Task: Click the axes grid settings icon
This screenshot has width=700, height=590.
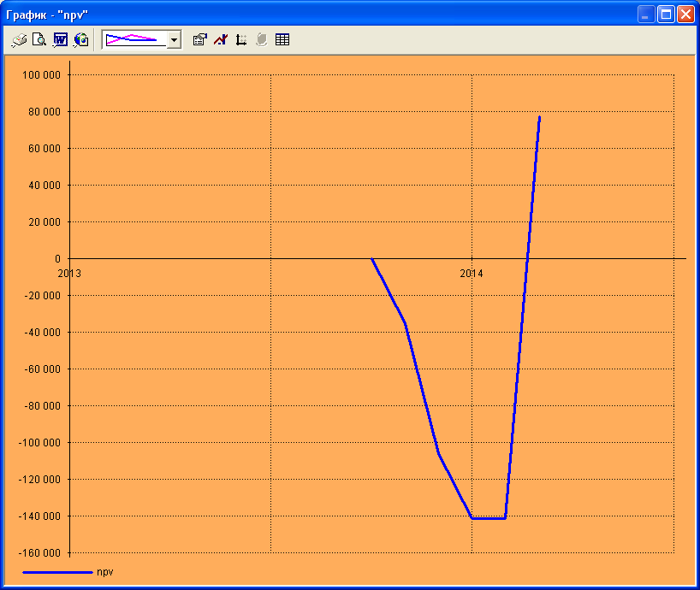Action: 241,39
